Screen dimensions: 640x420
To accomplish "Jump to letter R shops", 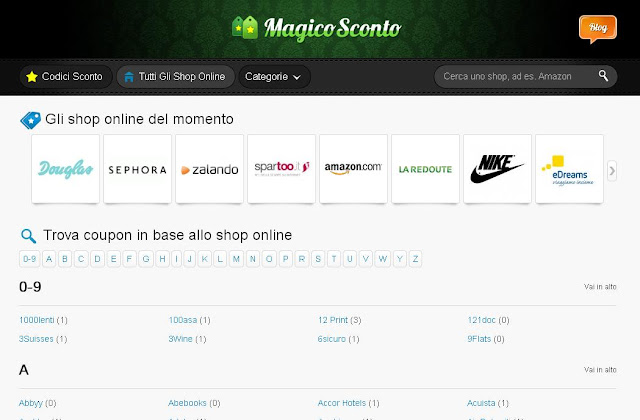I will pos(302,259).
